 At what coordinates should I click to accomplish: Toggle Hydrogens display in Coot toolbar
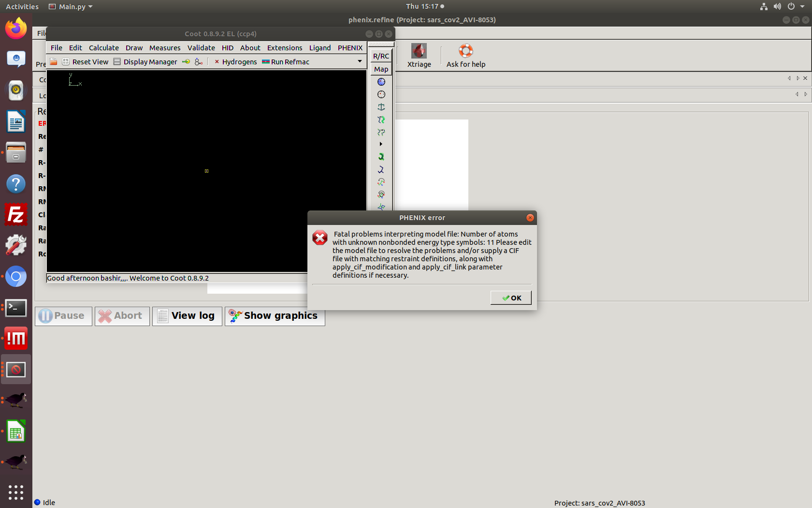(235, 62)
